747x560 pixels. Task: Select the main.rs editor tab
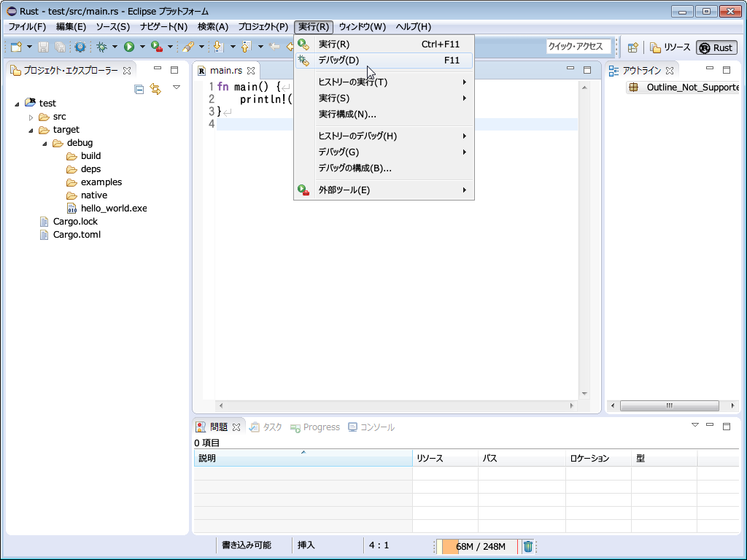[226, 71]
